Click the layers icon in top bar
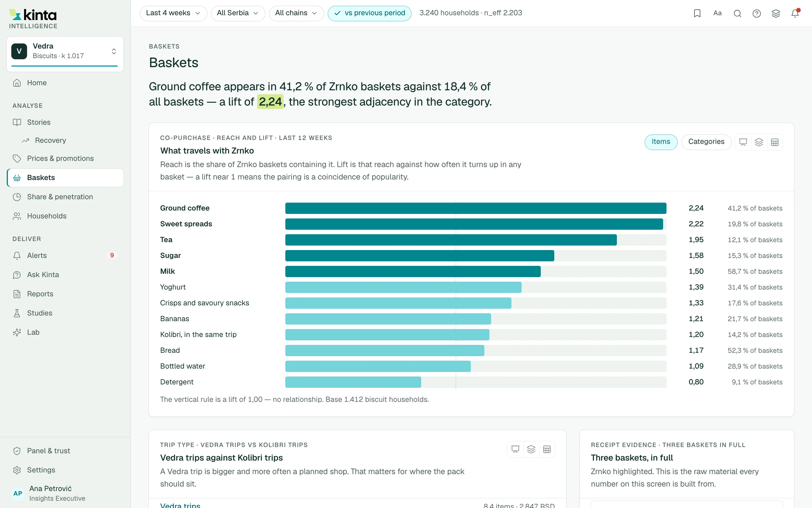812x508 pixels. (x=776, y=13)
